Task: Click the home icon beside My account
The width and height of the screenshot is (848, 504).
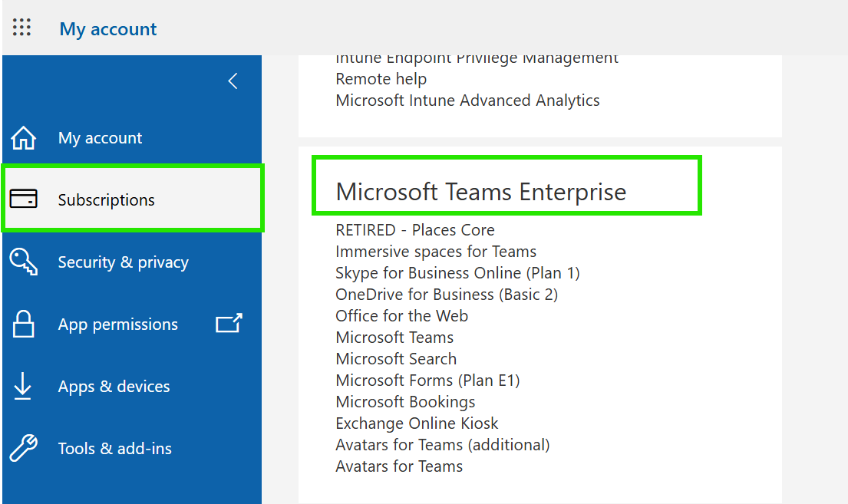Action: [x=23, y=137]
